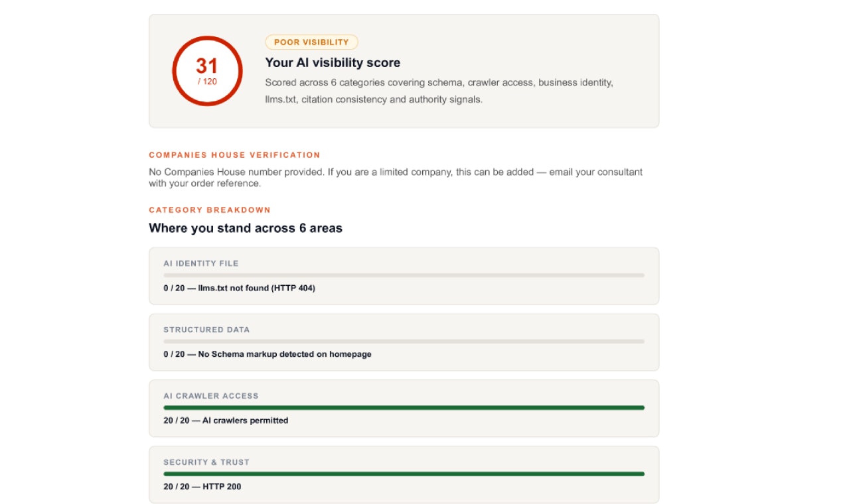Select the POOR VISIBILITY badge
Viewport: 843px width, 504px height.
311,42
